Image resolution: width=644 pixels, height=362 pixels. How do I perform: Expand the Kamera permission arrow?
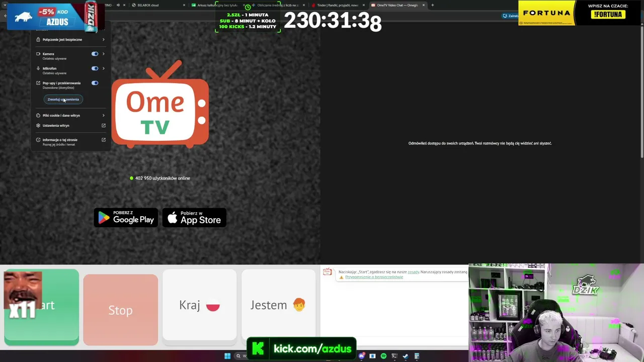point(104,54)
